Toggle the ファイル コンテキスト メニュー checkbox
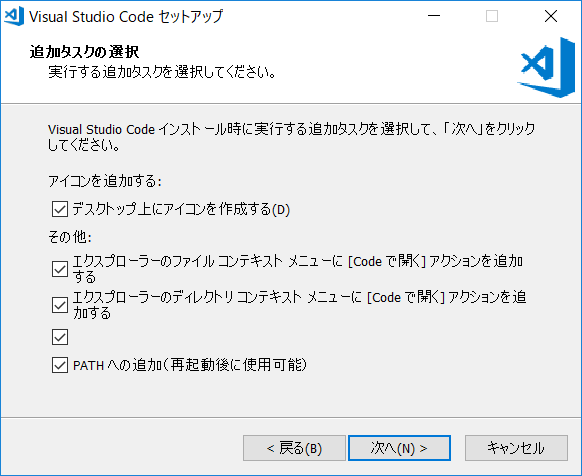Viewport: 582px width, 476px height. [x=60, y=269]
